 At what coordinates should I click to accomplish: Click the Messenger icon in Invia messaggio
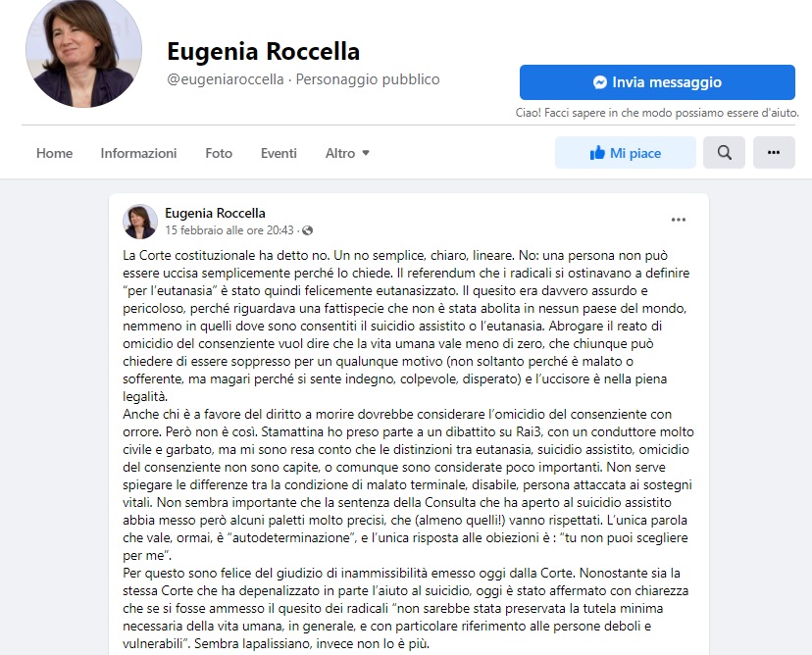coord(600,82)
